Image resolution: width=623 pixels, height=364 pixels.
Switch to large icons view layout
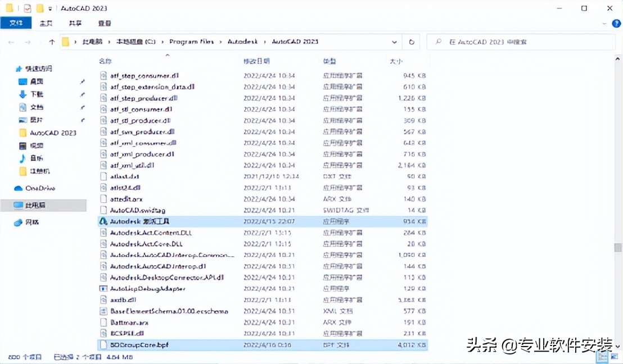(x=614, y=357)
